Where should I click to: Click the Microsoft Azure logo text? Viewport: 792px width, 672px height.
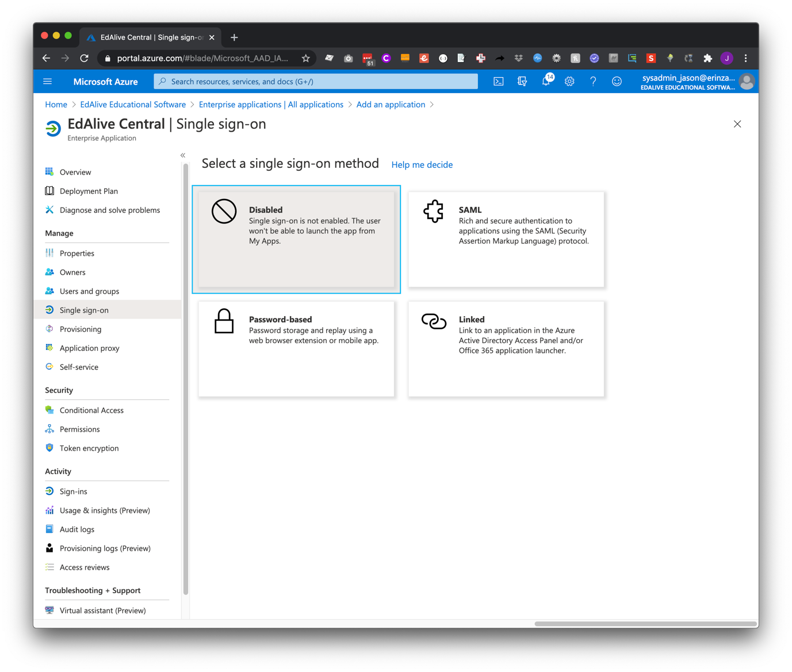click(105, 82)
